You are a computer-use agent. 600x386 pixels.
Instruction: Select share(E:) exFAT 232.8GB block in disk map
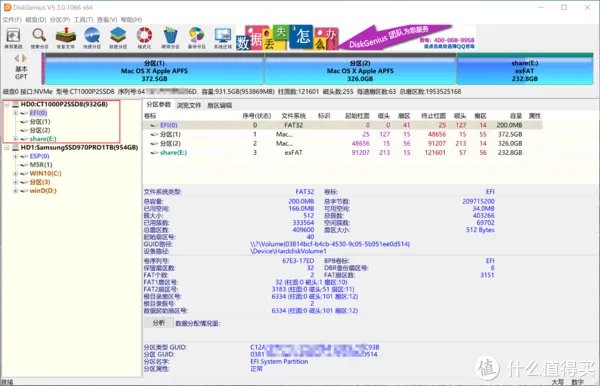tap(525, 70)
